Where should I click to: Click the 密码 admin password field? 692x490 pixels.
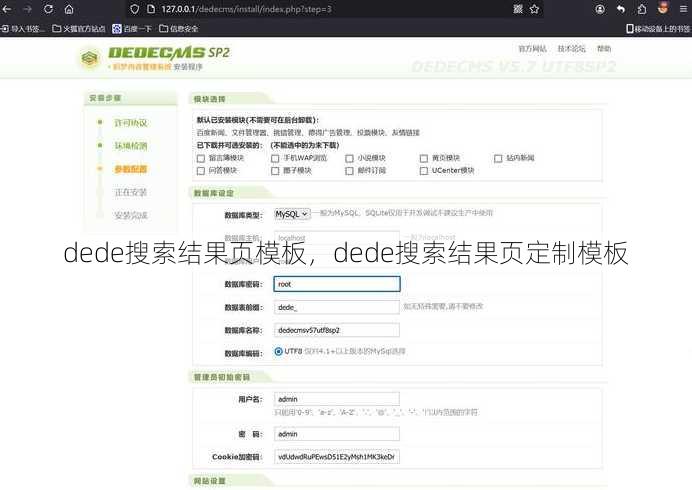(x=337, y=434)
